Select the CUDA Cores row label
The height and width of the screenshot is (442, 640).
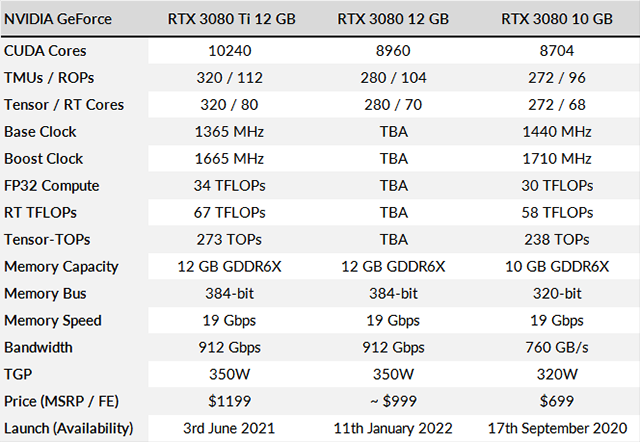pyautogui.click(x=44, y=50)
